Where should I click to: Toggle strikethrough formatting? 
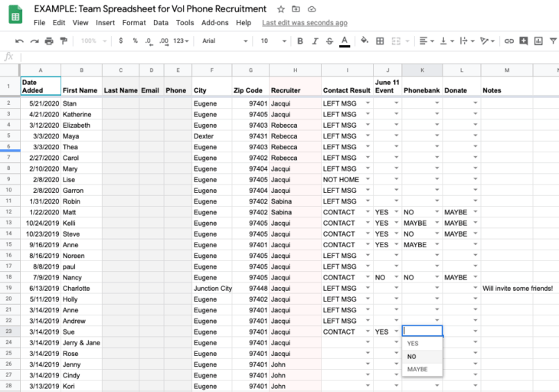(x=329, y=41)
